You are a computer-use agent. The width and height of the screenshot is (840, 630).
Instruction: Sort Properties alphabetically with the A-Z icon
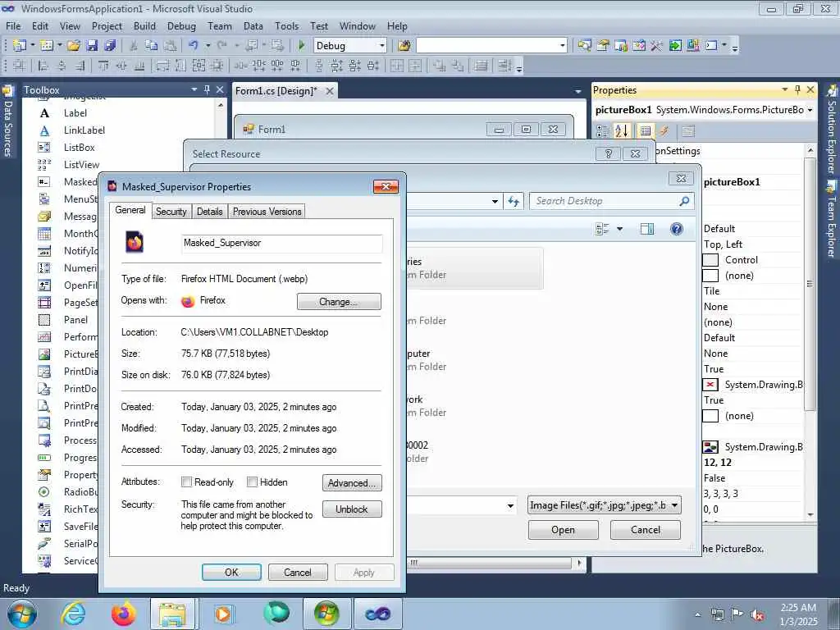click(622, 130)
